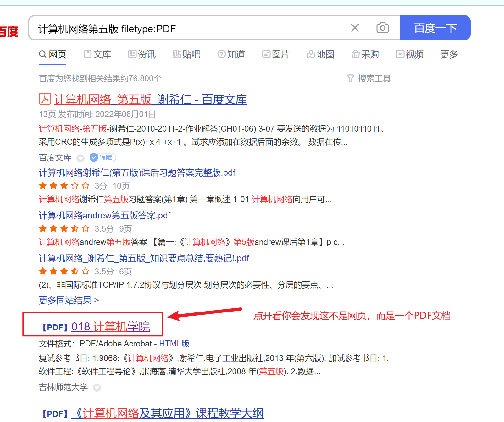This screenshot has width=504, height=422.
Task: Click the 3分 10页 rating text
Action: tap(112, 186)
